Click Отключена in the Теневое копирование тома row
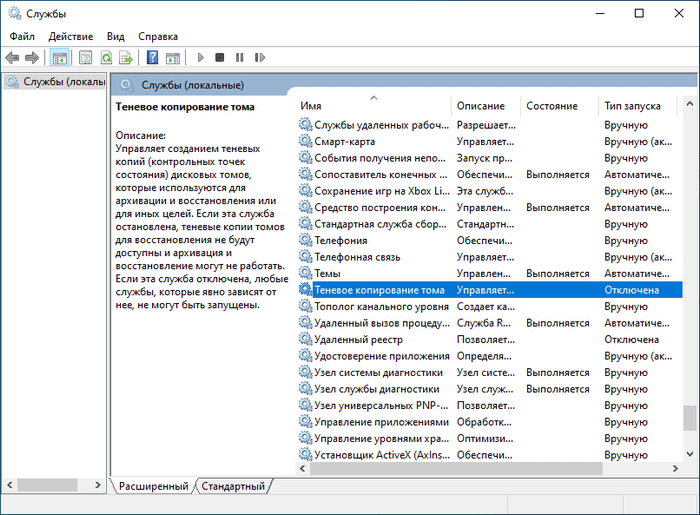 point(632,290)
